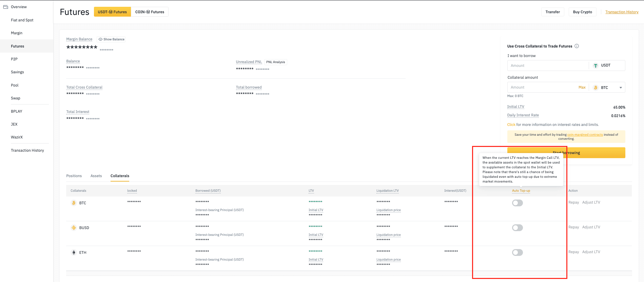Click the 'Click' interest rates info link
Image resolution: width=644 pixels, height=282 pixels.
click(511, 125)
